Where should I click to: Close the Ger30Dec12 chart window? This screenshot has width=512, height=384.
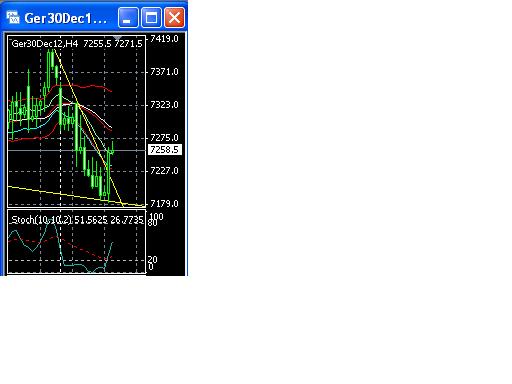[x=174, y=17]
